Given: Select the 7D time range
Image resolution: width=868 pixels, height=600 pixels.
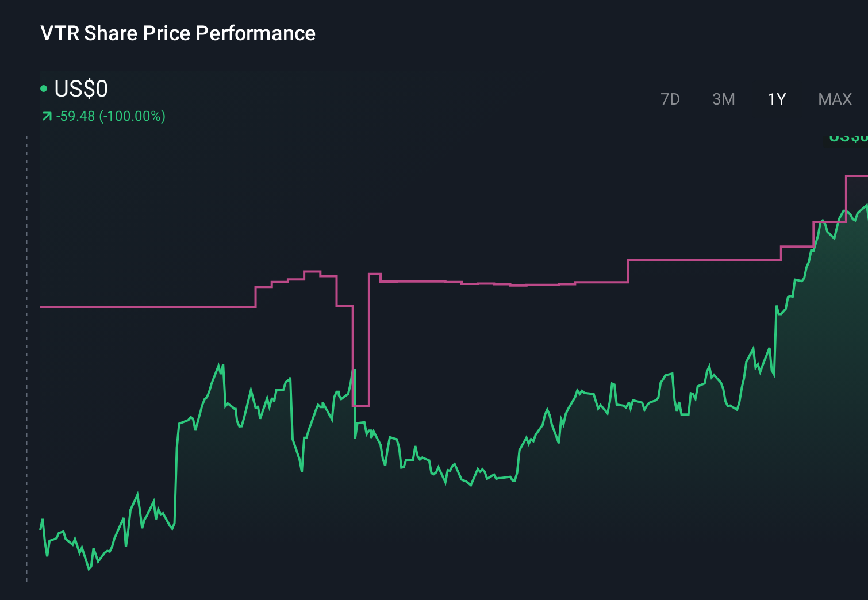Looking at the screenshot, I should click(670, 99).
